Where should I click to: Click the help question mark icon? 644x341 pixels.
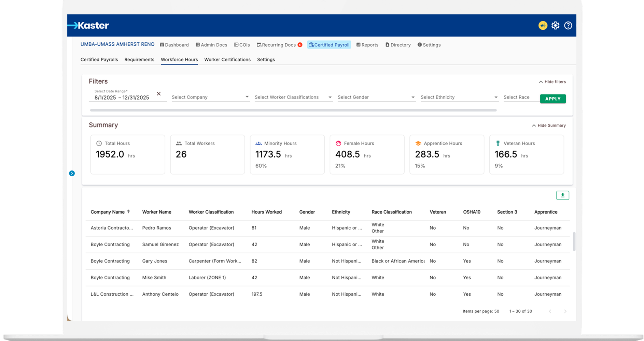click(x=568, y=26)
